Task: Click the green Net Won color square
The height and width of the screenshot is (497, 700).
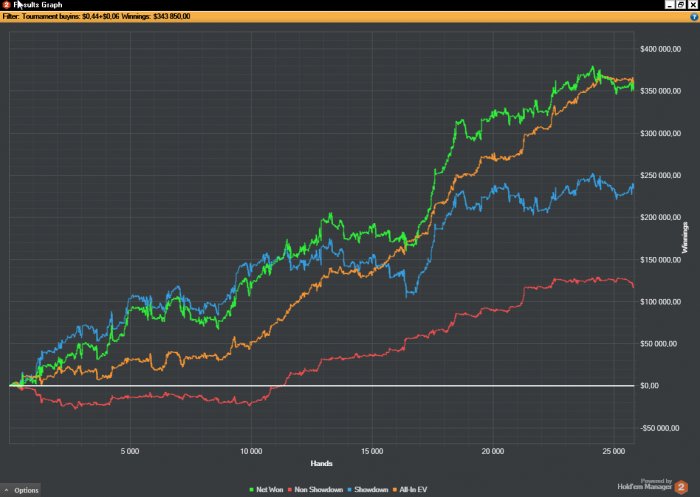Action: pos(251,490)
